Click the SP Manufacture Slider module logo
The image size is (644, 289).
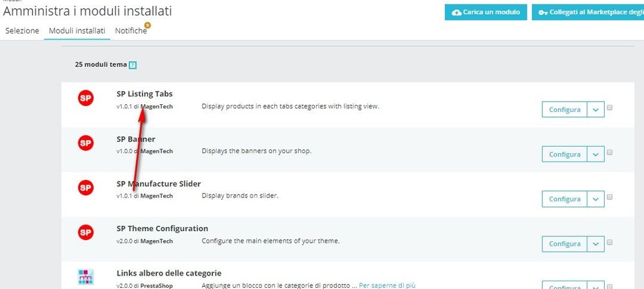pos(86,187)
